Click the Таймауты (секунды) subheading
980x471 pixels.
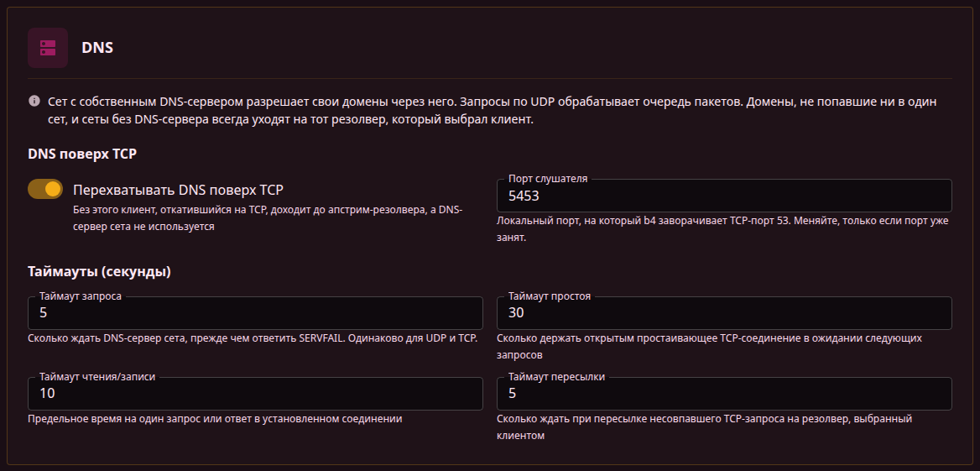(x=99, y=271)
